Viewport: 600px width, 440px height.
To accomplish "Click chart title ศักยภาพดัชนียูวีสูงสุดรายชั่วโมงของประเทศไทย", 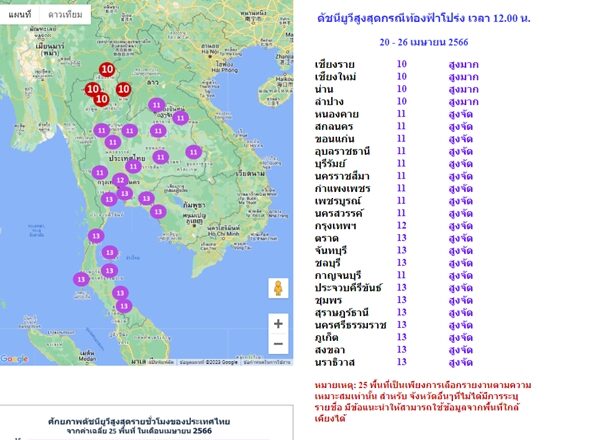I will [x=139, y=421].
